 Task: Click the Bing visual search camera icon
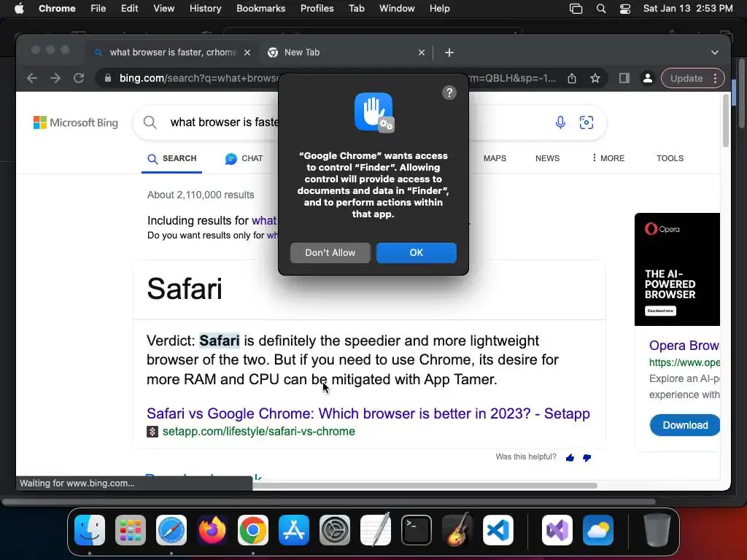click(x=587, y=122)
